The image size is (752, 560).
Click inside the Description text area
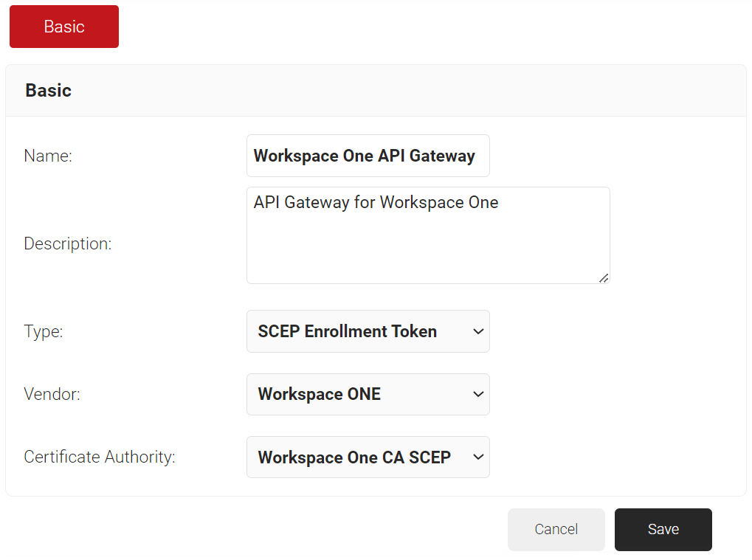point(428,235)
